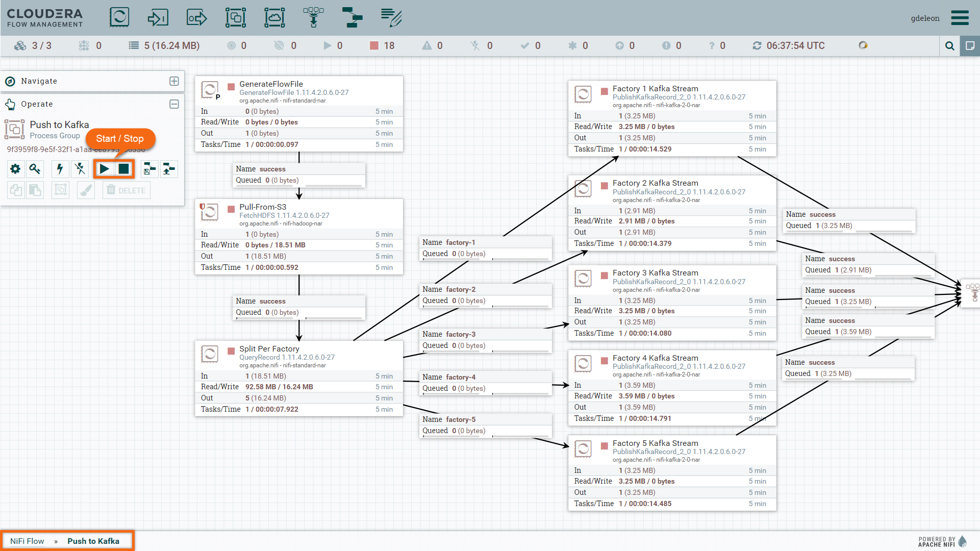Click the last refresh time 06:37:54 UTC
This screenshot has width=980, height=551.
(x=795, y=46)
